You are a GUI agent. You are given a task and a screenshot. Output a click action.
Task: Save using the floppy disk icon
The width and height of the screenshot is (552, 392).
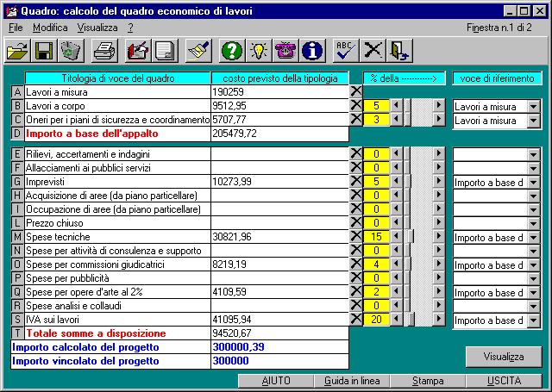(45, 51)
